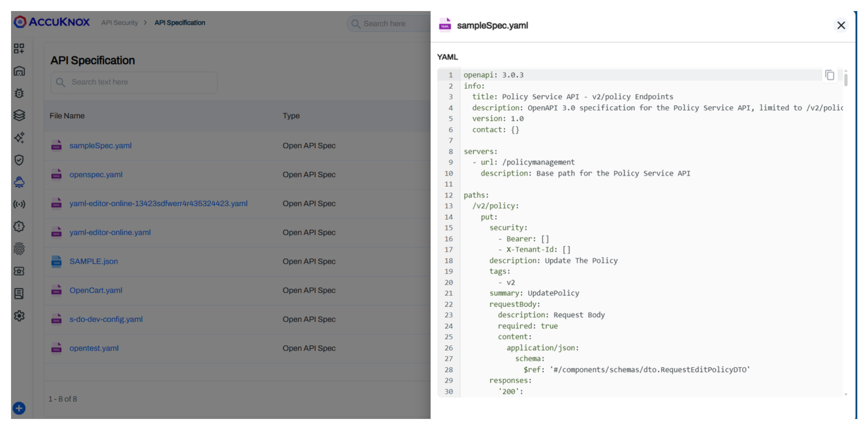Click the YAML viewer vertical scrollbar
868x430 pixels.
point(846,80)
